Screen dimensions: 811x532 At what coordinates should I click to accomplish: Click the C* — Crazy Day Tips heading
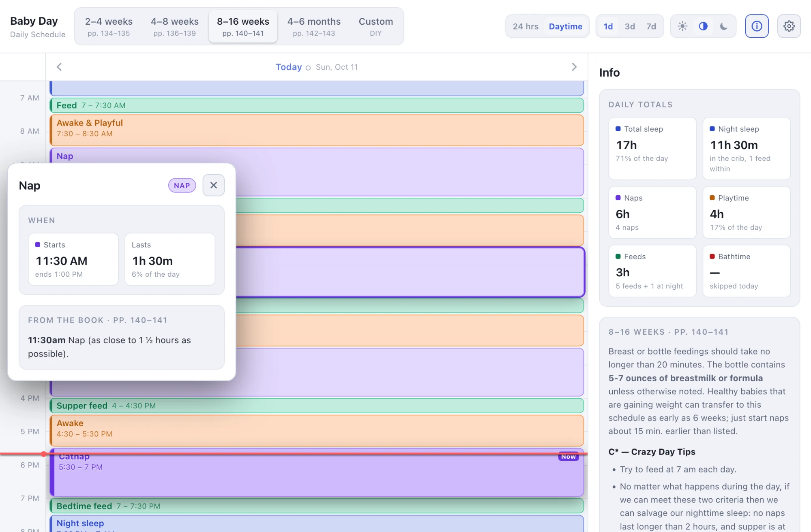pyautogui.click(x=652, y=452)
